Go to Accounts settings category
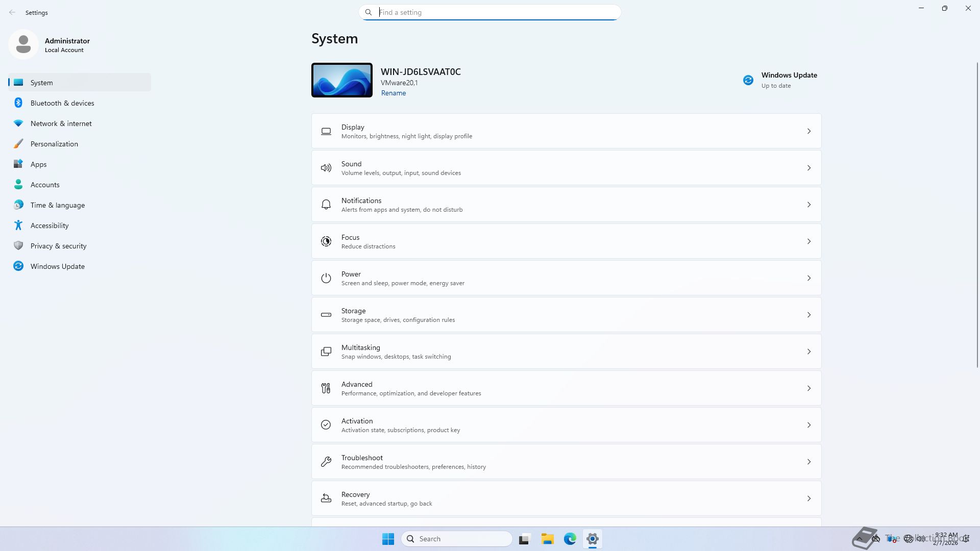This screenshot has height=551, width=980. pos(45,185)
